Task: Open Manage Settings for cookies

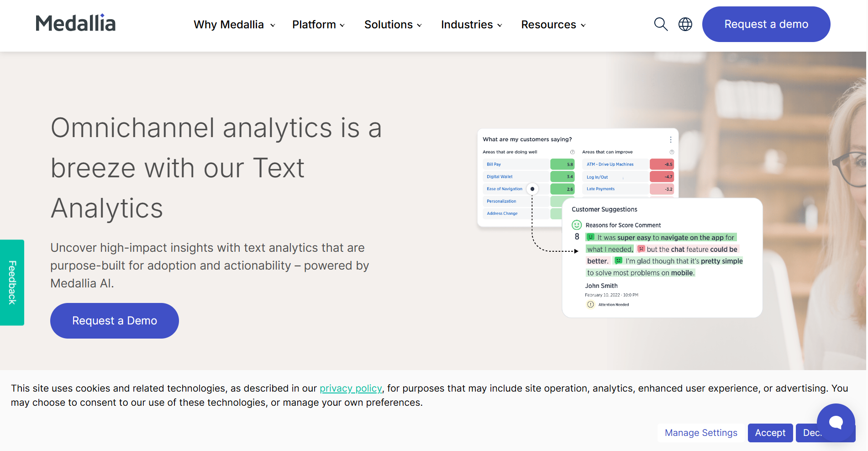Action: pos(701,433)
